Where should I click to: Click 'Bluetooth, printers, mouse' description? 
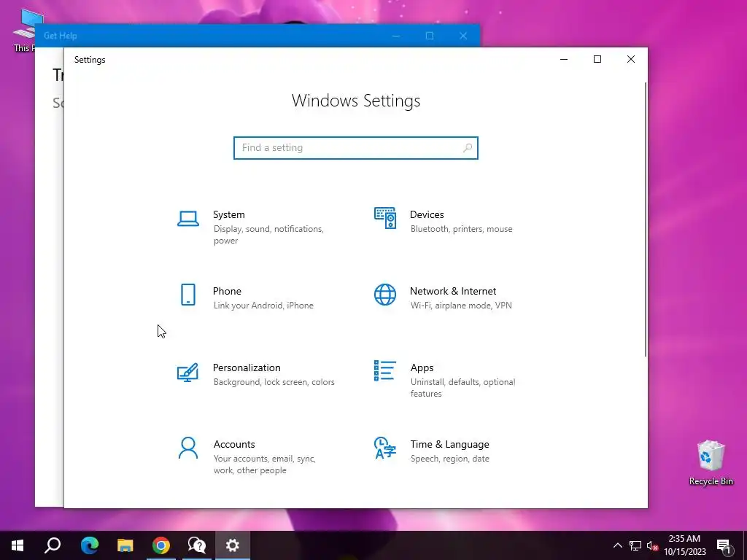tap(462, 229)
